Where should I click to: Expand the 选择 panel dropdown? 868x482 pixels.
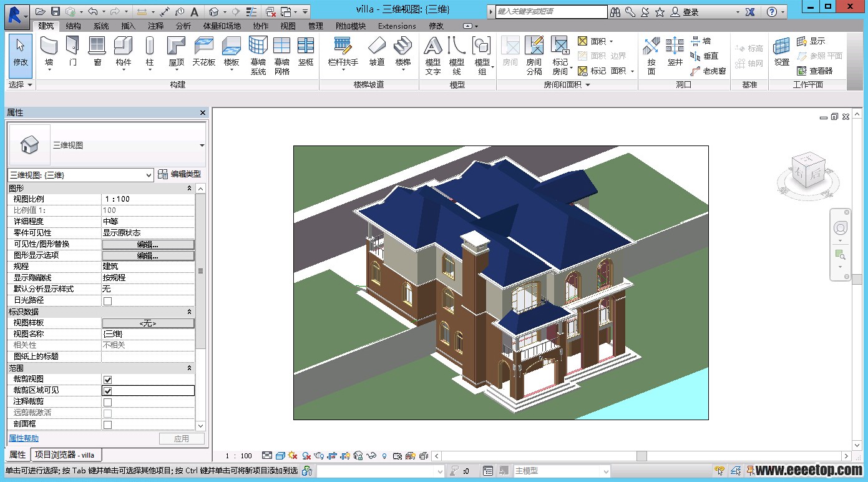tap(21, 84)
